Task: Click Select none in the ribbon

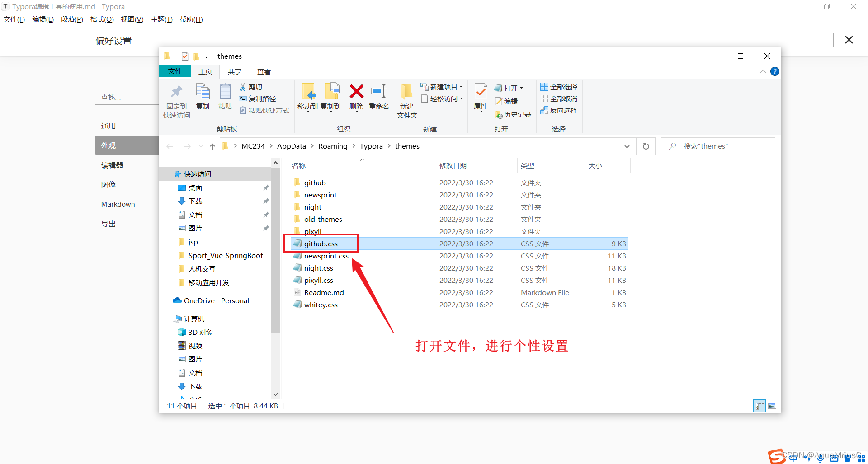Action: click(x=559, y=98)
